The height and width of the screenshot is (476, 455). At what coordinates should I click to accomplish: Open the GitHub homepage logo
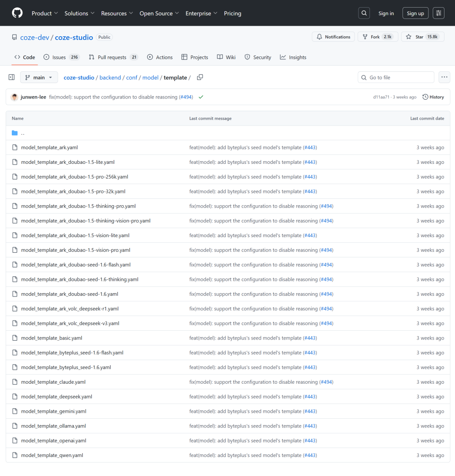(17, 13)
